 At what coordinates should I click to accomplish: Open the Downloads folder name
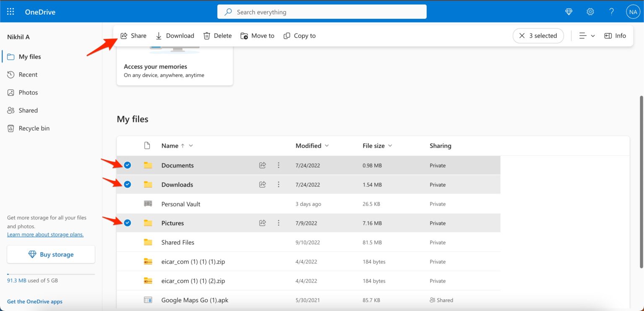coord(177,185)
